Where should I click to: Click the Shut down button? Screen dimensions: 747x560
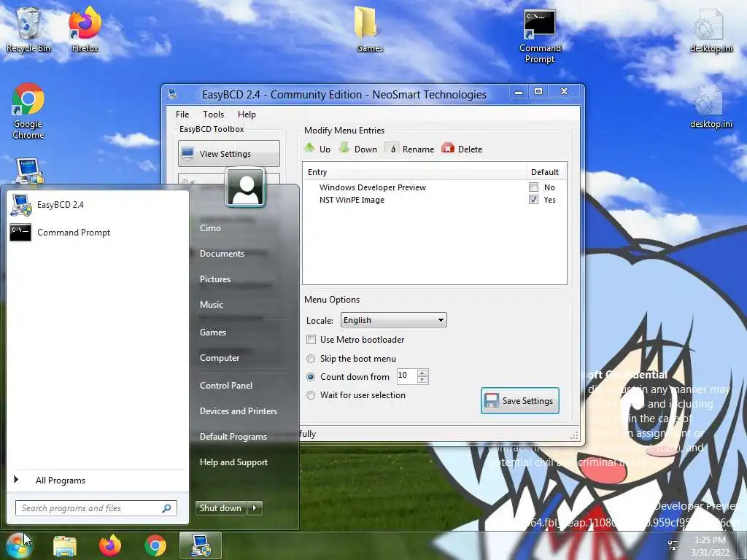(x=220, y=508)
